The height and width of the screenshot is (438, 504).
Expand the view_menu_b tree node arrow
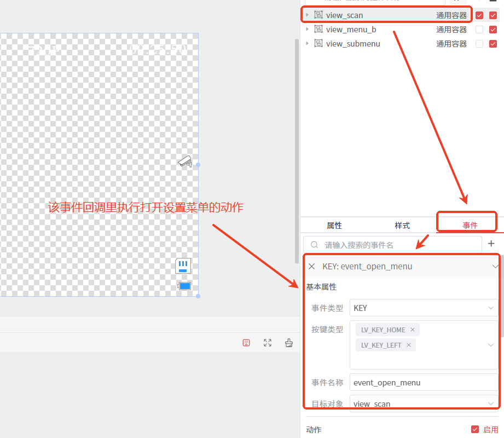click(x=308, y=29)
